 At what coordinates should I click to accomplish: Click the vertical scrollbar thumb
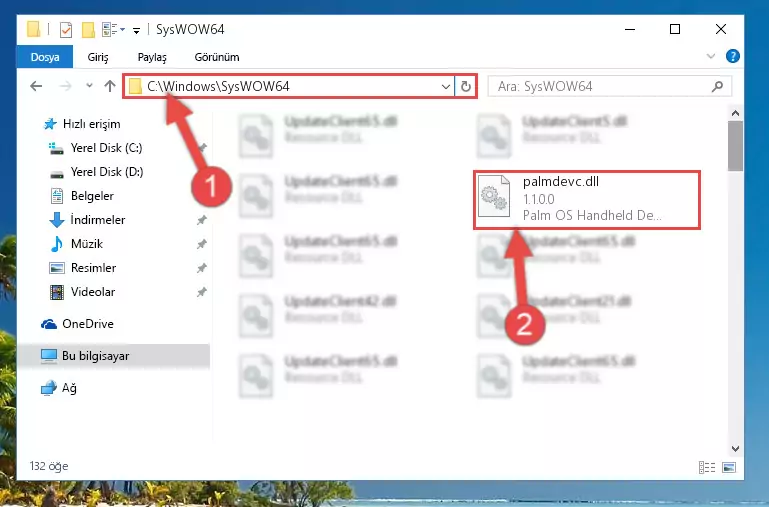(x=735, y=146)
